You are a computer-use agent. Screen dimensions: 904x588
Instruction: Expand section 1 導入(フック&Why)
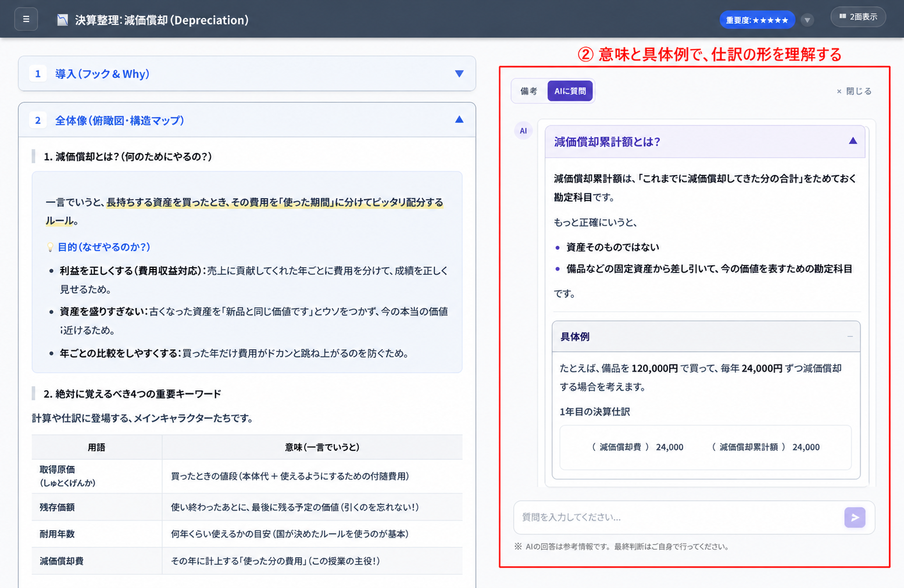point(247,74)
